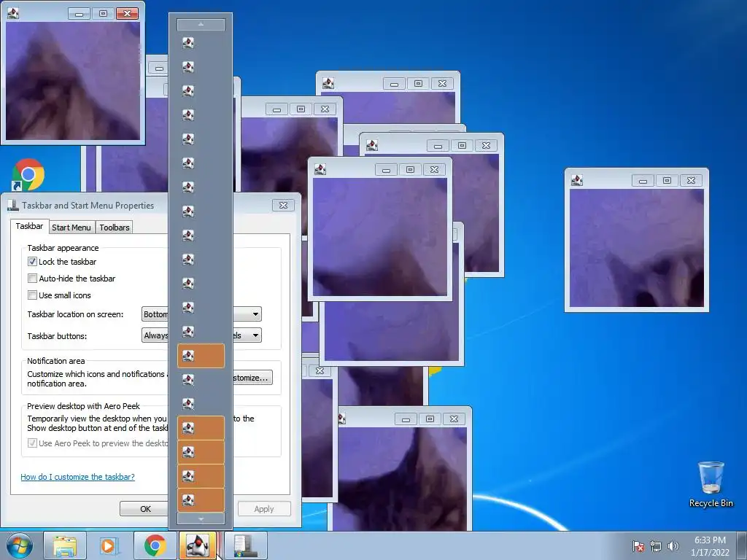The height and width of the screenshot is (560, 747).
Task: Launch Windows Media Player from taskbar
Action: click(x=110, y=545)
